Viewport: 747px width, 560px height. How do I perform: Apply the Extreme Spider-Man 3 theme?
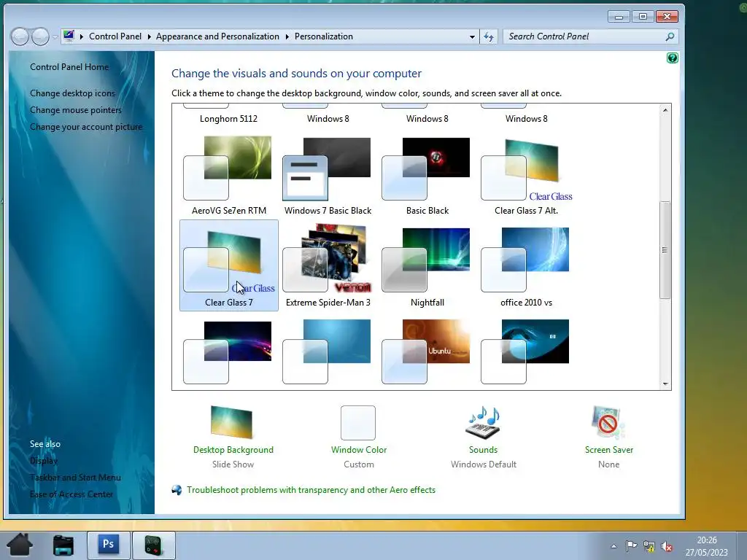tap(328, 265)
